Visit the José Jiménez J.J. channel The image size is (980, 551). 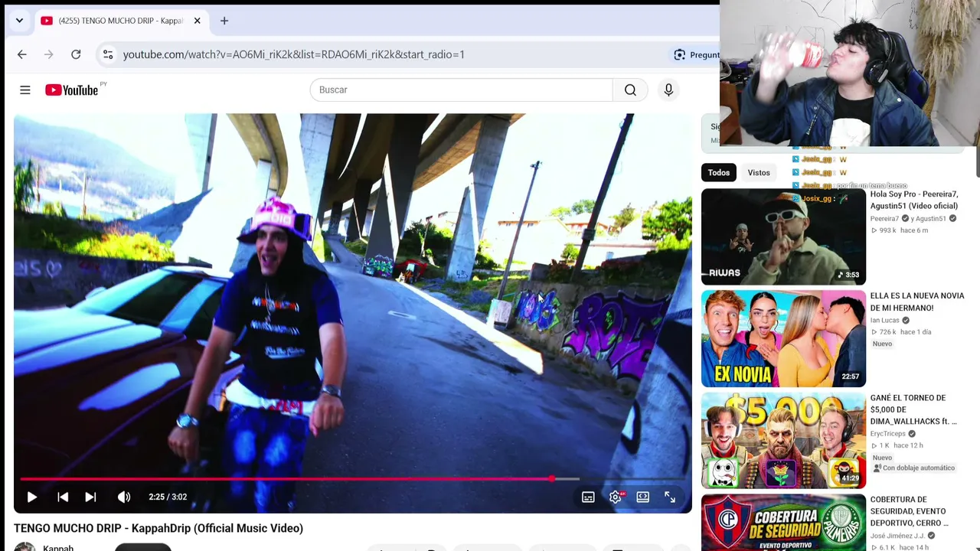[897, 536]
